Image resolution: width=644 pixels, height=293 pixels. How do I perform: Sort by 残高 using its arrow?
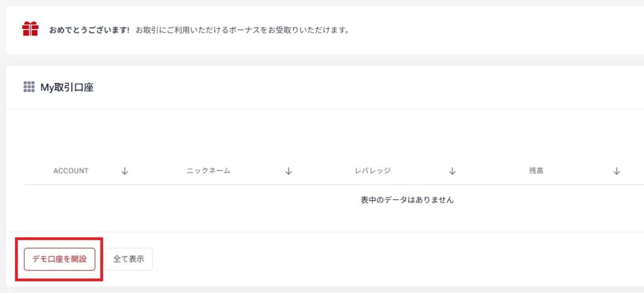(x=617, y=171)
